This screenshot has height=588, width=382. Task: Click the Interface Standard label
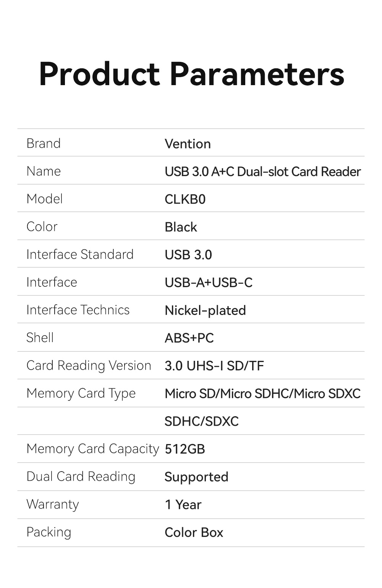pyautogui.click(x=80, y=255)
